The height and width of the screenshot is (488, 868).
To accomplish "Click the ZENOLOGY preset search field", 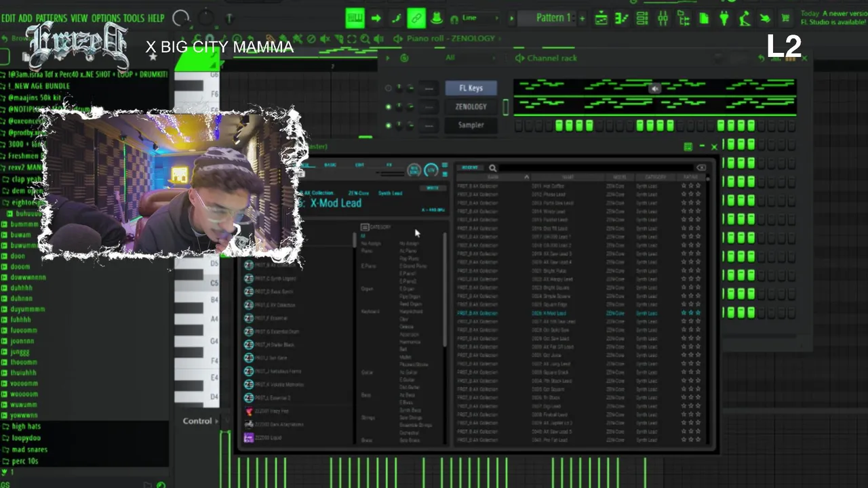I will point(597,168).
